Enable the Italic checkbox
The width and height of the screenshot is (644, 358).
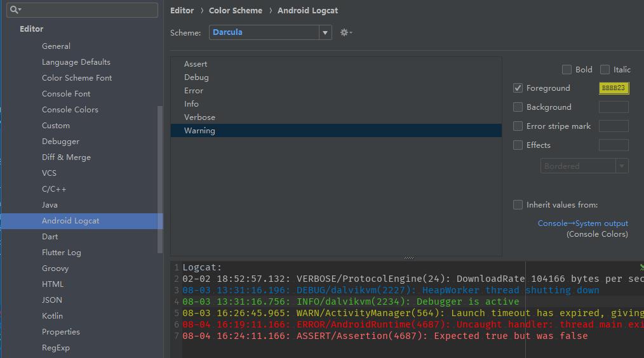(x=605, y=70)
